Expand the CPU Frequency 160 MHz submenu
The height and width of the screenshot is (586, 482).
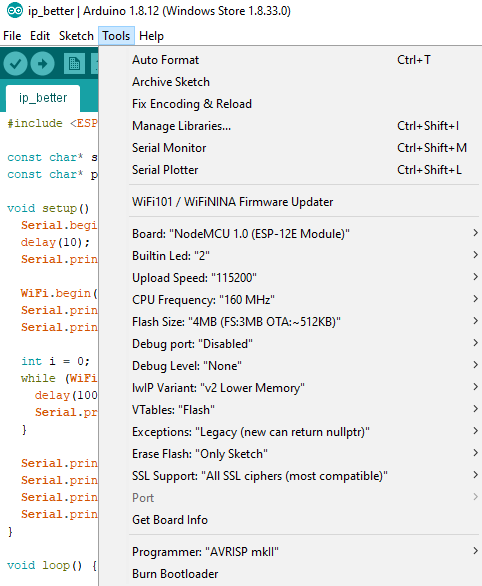[x=304, y=300]
